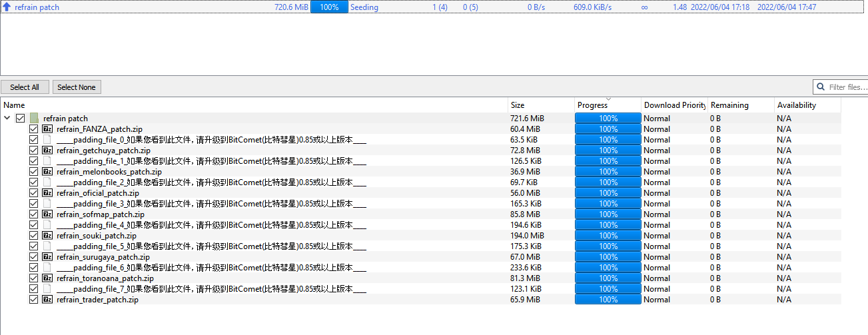
Task: Click blank file icon of padding_file_2
Action: tap(47, 182)
